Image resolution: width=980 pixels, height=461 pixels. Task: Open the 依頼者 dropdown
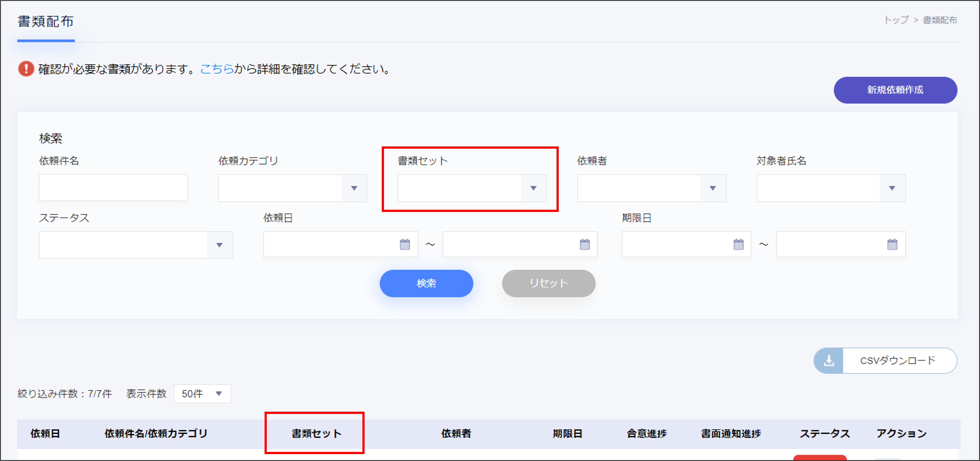point(712,188)
